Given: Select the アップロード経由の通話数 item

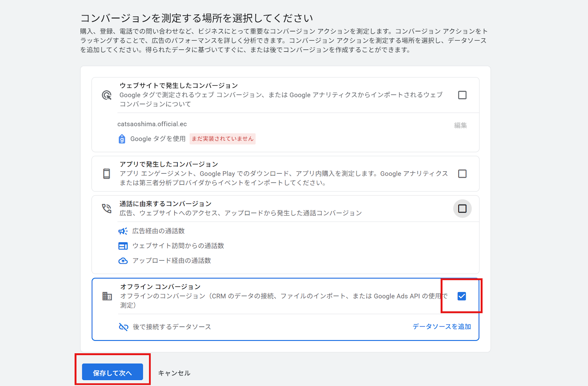Looking at the screenshot, I should [172, 261].
